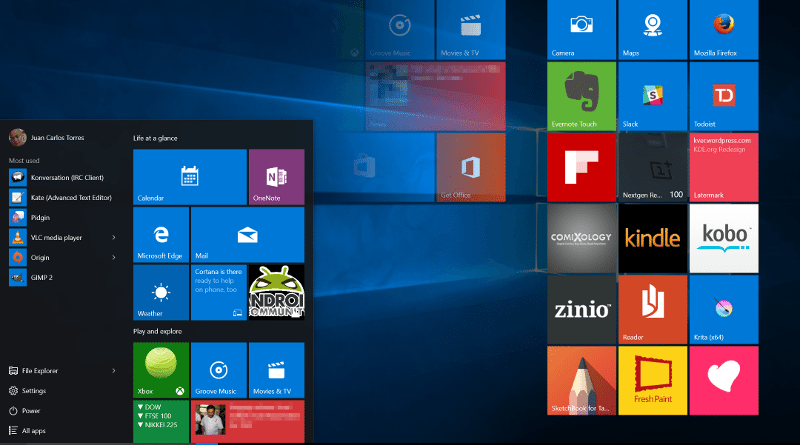Open the Maps tile
The height and width of the screenshot is (445, 800).
tap(653, 30)
